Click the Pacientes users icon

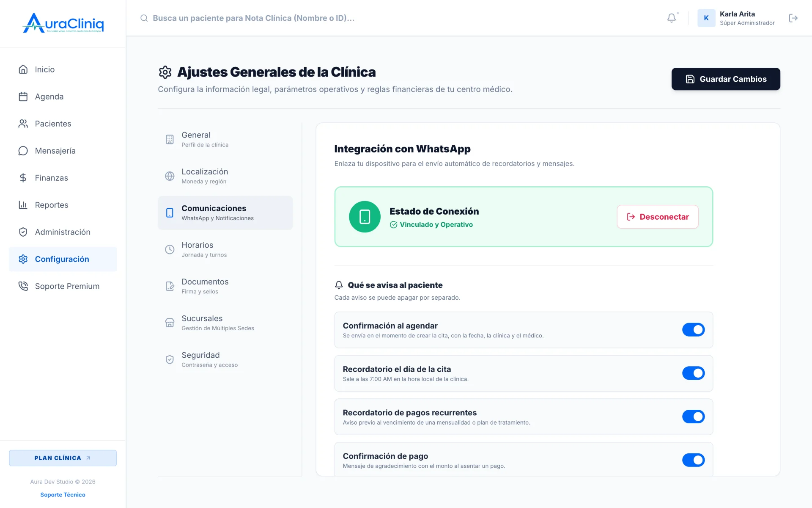point(23,124)
